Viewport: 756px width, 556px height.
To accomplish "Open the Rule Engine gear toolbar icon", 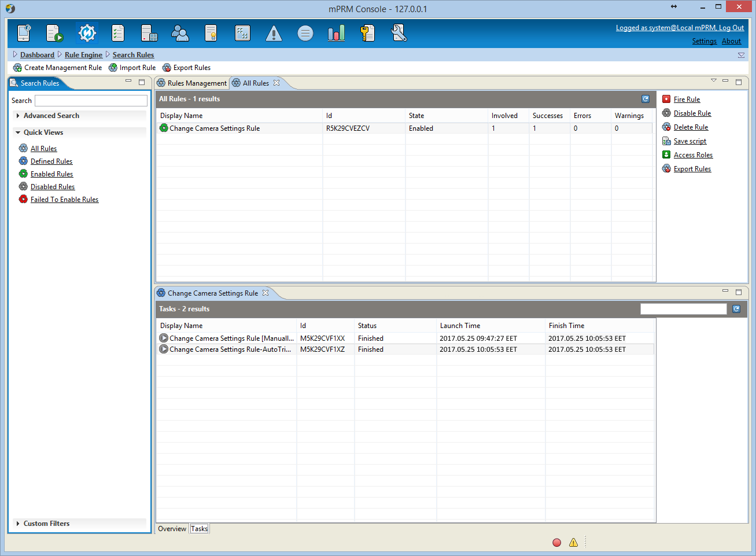I will (87, 33).
